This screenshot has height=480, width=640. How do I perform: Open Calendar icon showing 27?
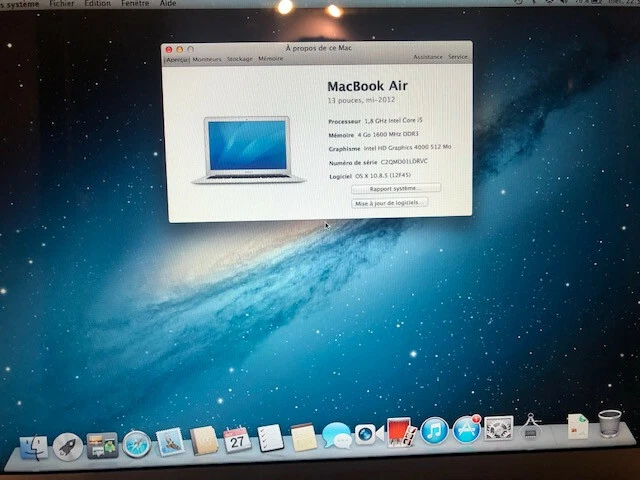(x=237, y=440)
